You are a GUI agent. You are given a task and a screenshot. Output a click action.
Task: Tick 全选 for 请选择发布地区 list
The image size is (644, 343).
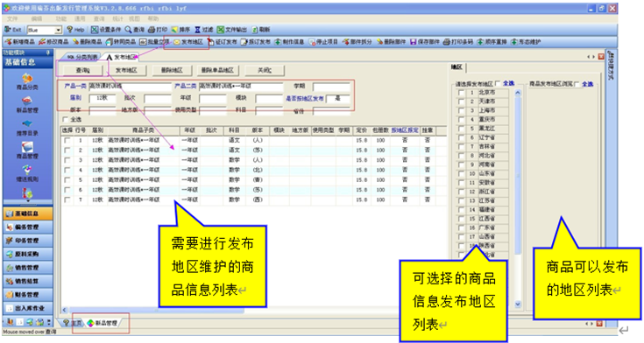(x=498, y=84)
